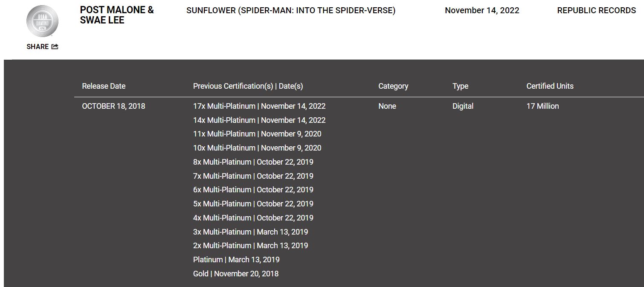Click the Sunflower song title
The image size is (644, 287).
pos(291,10)
